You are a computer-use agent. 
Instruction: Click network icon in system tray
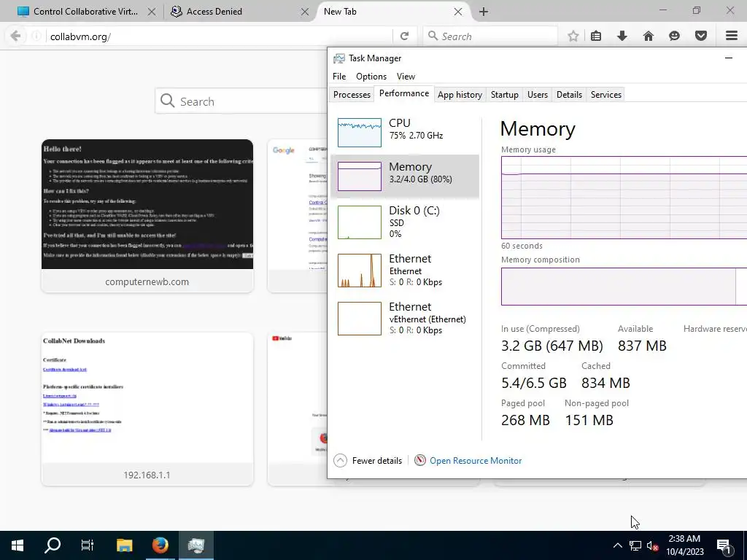click(635, 545)
